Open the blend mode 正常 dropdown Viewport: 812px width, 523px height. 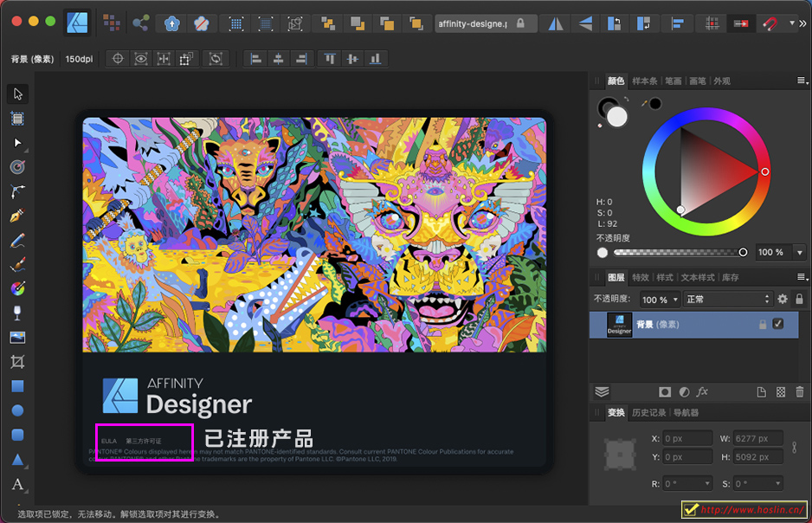pyautogui.click(x=727, y=299)
